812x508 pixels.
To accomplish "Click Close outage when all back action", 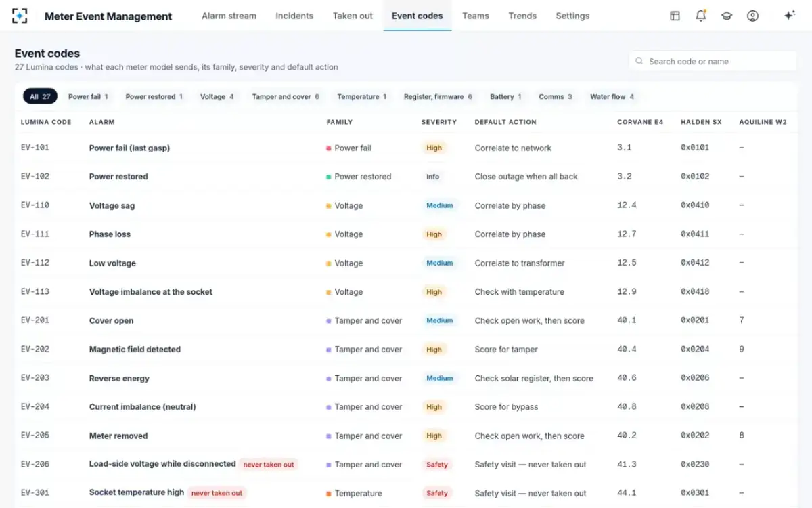I will pyautogui.click(x=526, y=177).
